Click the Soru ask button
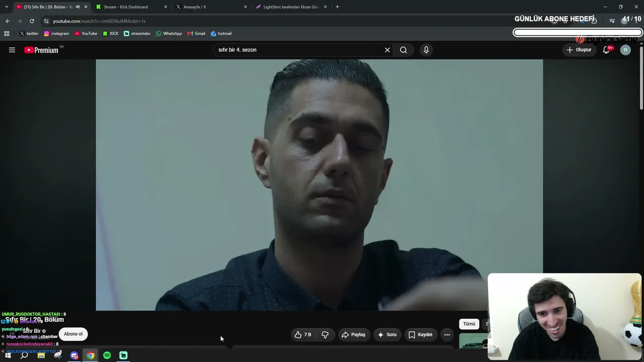Viewport: 644px width, 362px height. [x=387, y=334]
